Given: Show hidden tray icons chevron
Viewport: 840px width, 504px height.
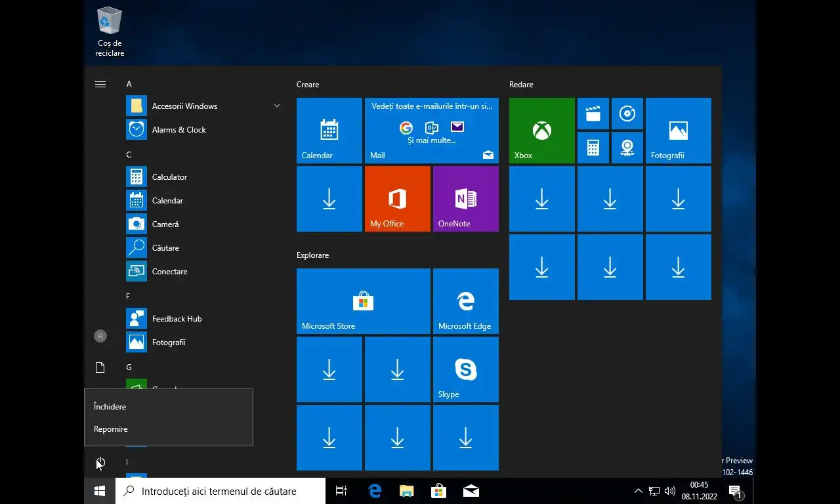Looking at the screenshot, I should point(638,491).
